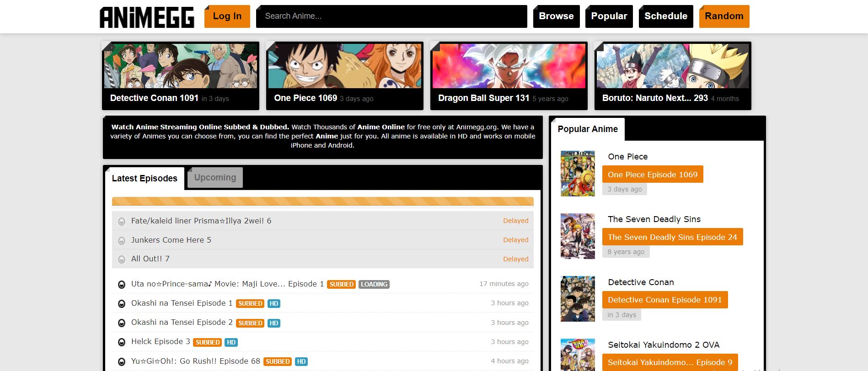Viewport: 868px width, 371px height.
Task: Open Detective Conan Episode 1091 button
Action: [665, 300]
